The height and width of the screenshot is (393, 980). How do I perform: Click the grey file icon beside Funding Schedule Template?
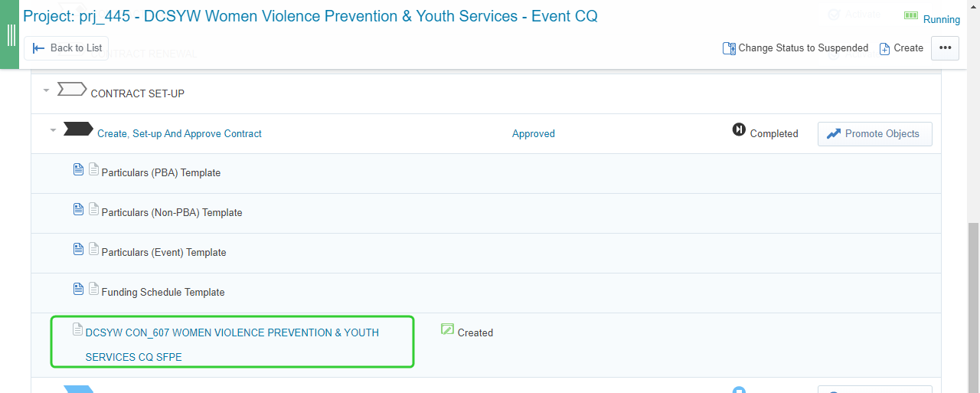[94, 289]
